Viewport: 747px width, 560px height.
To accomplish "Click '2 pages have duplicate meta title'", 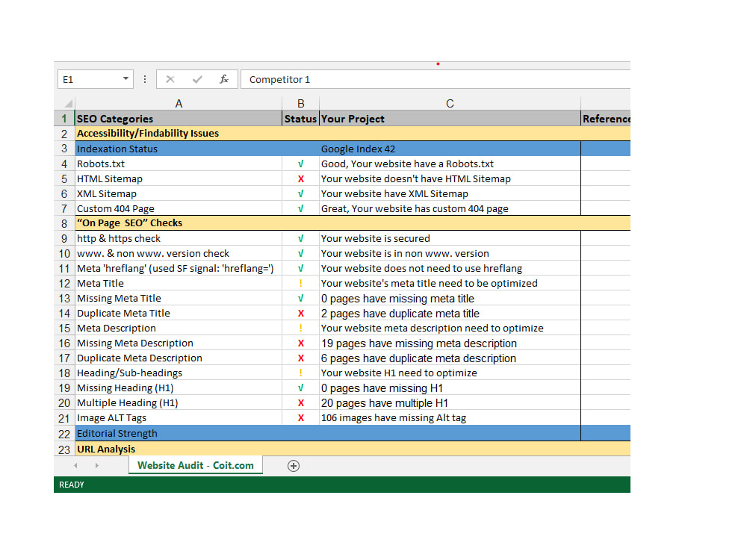I will pos(450,313).
